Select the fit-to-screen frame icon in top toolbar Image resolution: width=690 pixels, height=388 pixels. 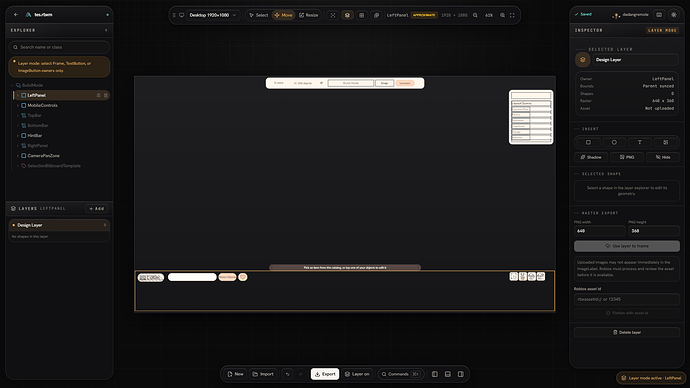coord(333,15)
